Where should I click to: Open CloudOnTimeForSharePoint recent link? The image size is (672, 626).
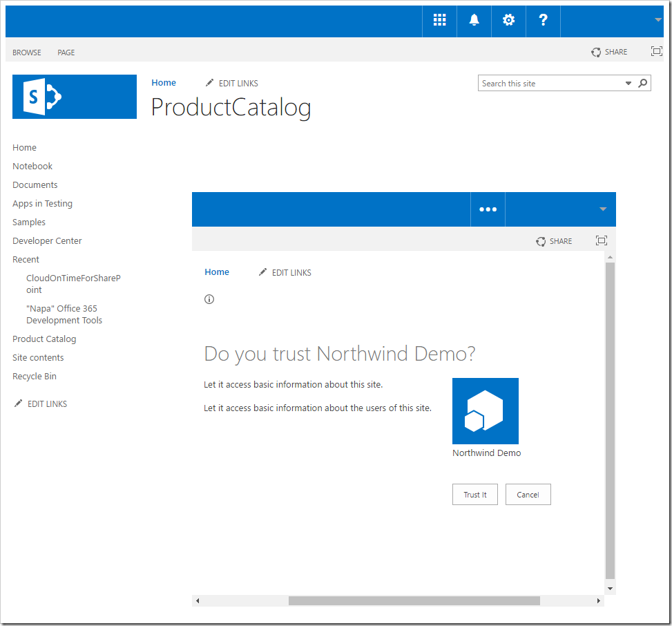point(73,284)
